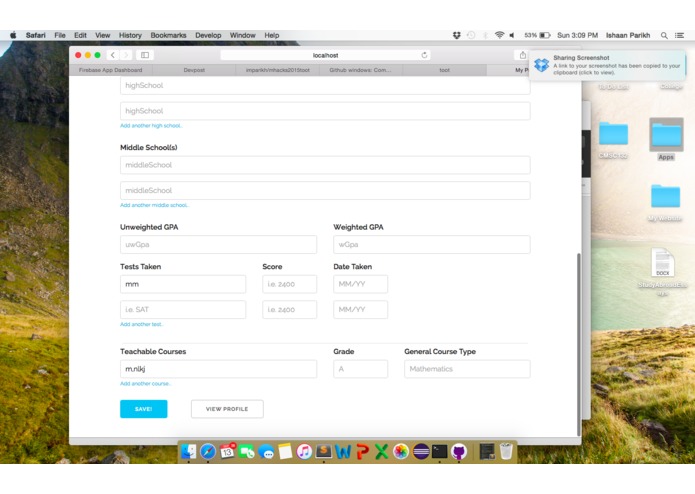Image resolution: width=695 pixels, height=494 pixels.
Task: Open Excel in the Dock
Action: click(x=381, y=451)
